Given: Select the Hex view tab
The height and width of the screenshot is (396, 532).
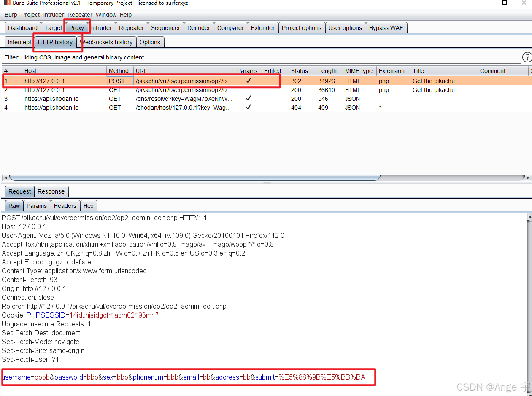Looking at the screenshot, I should tap(89, 206).
